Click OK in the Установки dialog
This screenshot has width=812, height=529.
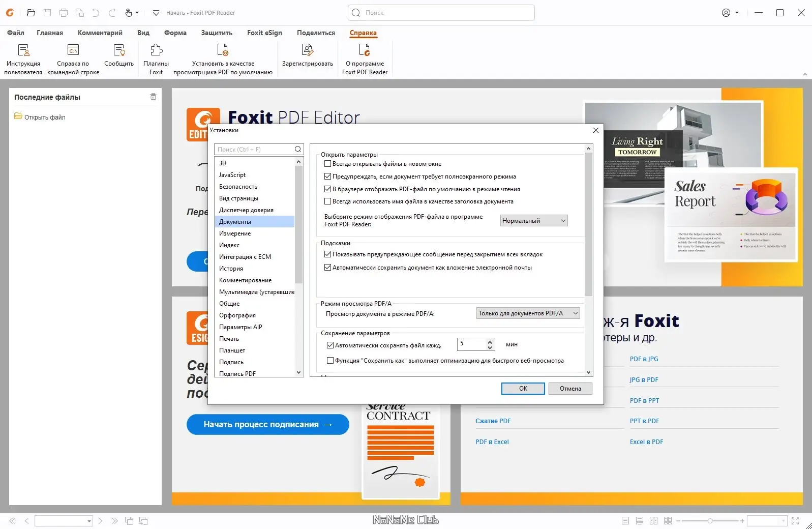click(523, 389)
